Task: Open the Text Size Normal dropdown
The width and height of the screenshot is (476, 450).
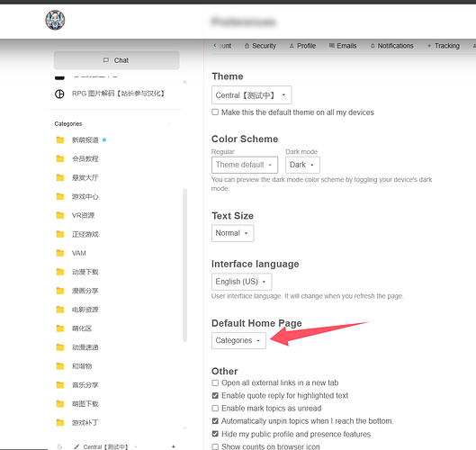Action: point(232,233)
